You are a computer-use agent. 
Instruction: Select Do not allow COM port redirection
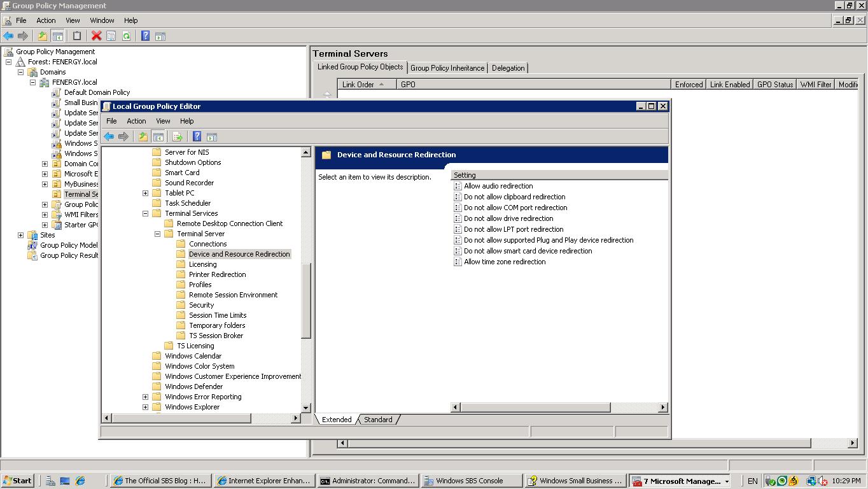pyautogui.click(x=515, y=208)
